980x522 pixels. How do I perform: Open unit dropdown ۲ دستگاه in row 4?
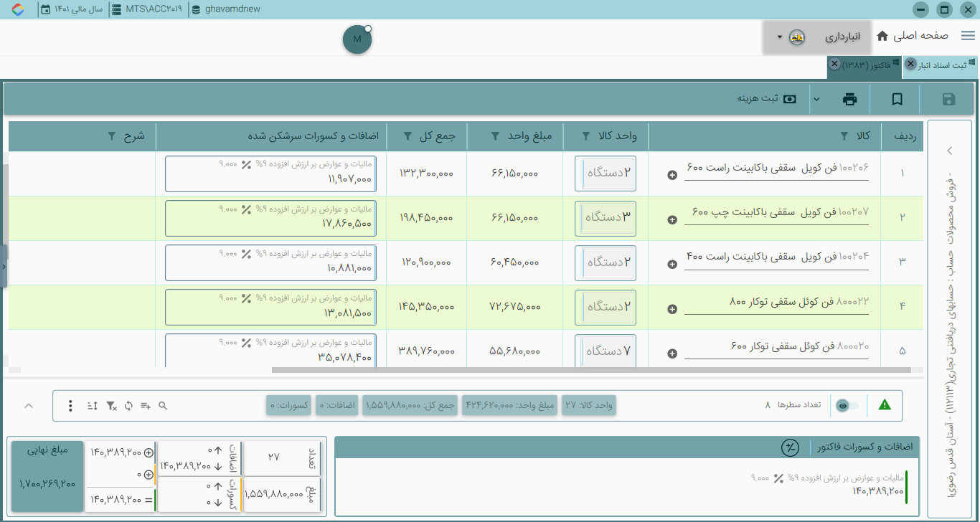[x=606, y=307]
